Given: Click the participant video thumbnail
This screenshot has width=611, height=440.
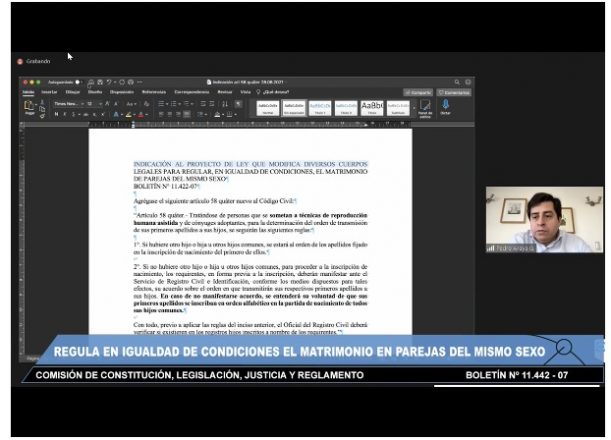Looking at the screenshot, I should (544, 219).
